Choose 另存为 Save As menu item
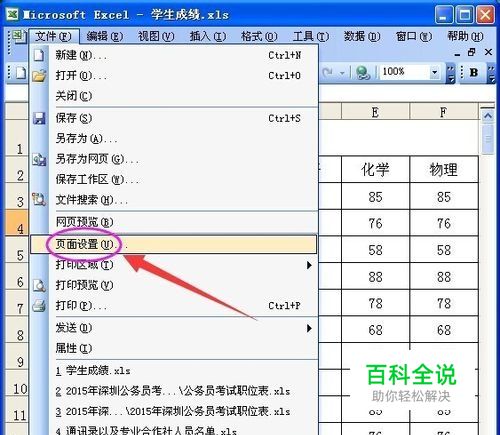500x435 pixels. (173, 138)
